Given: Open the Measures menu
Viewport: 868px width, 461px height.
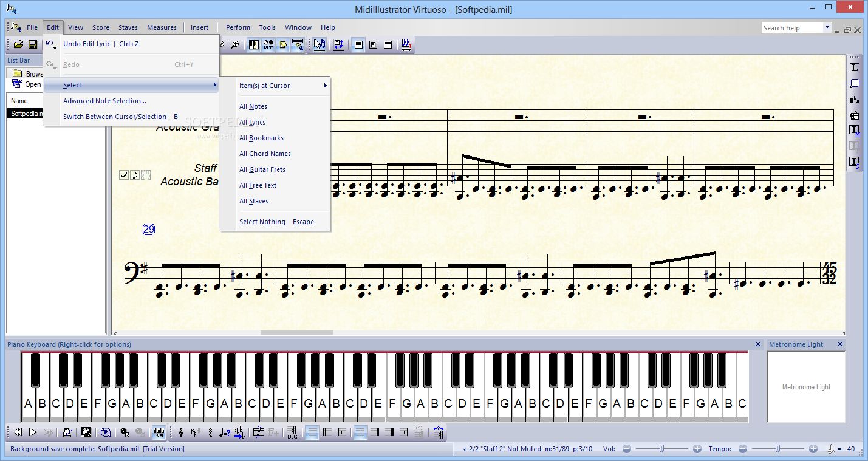Looking at the screenshot, I should click(x=162, y=27).
